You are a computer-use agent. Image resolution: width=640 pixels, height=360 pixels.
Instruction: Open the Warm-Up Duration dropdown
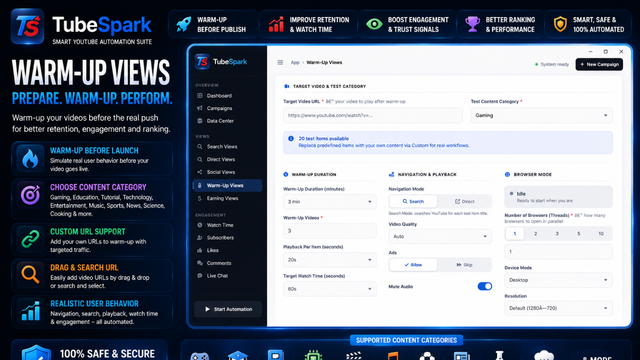click(329, 202)
